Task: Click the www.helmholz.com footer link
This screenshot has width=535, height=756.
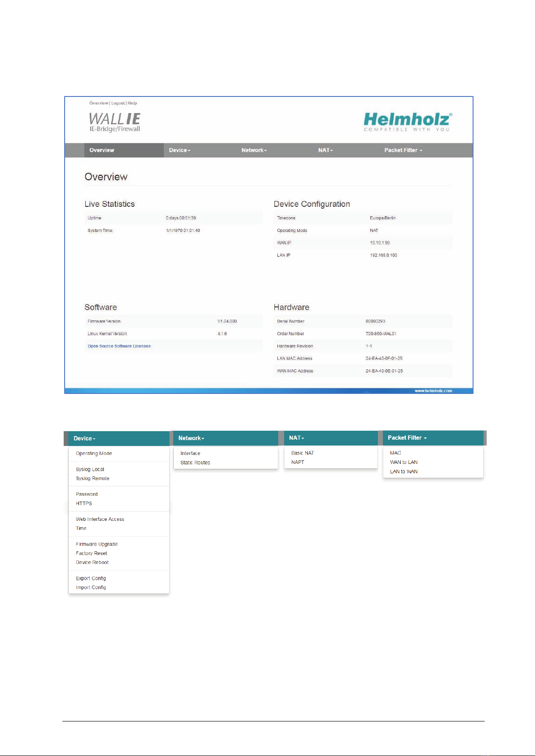Action: 433,391
